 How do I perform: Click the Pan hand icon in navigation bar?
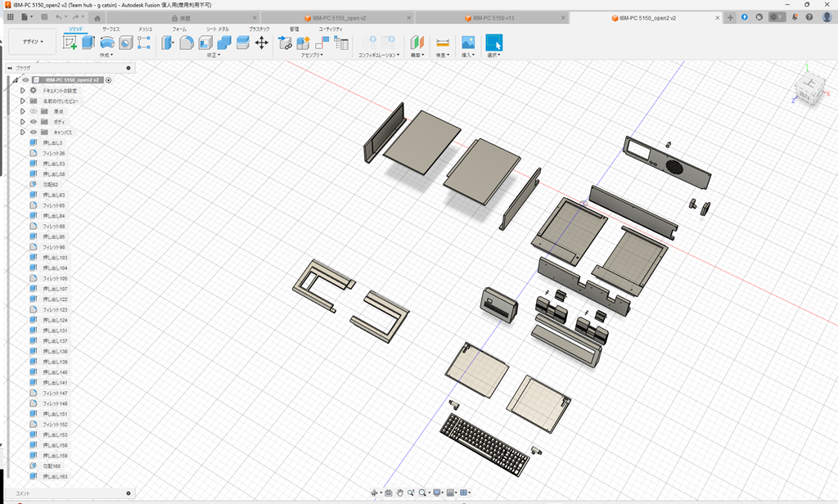(x=400, y=493)
